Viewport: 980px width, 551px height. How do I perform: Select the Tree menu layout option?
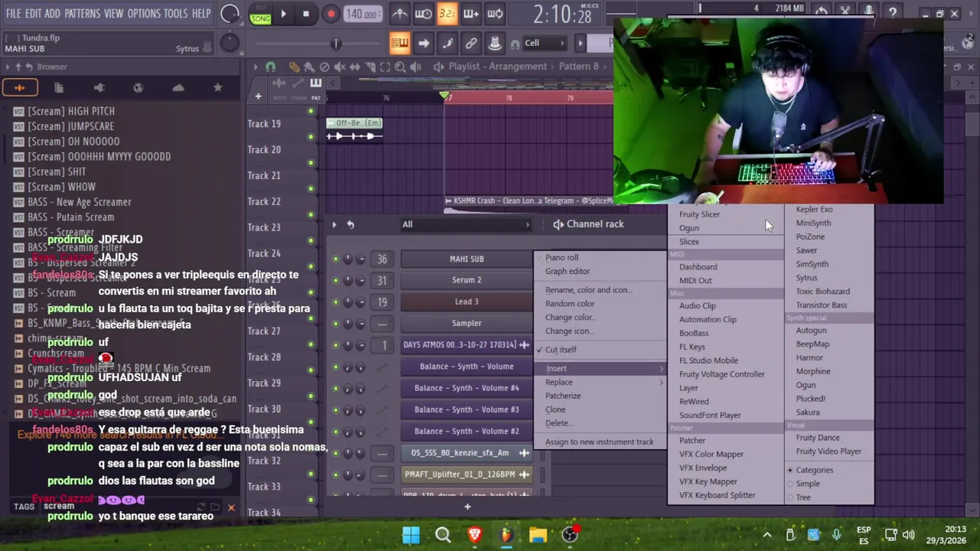803,497
